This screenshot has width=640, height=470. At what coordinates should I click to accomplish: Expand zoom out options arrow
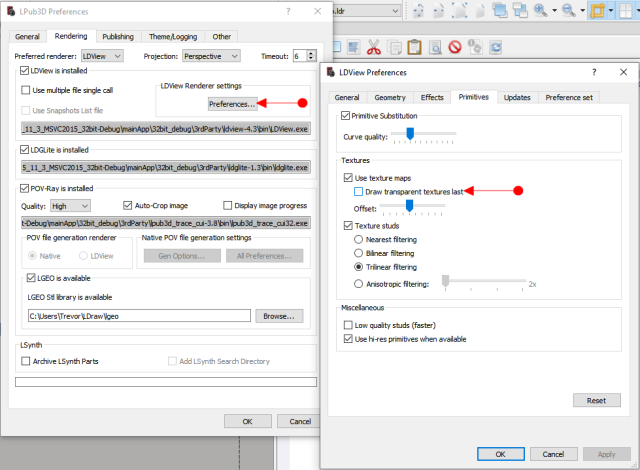[x=582, y=11]
